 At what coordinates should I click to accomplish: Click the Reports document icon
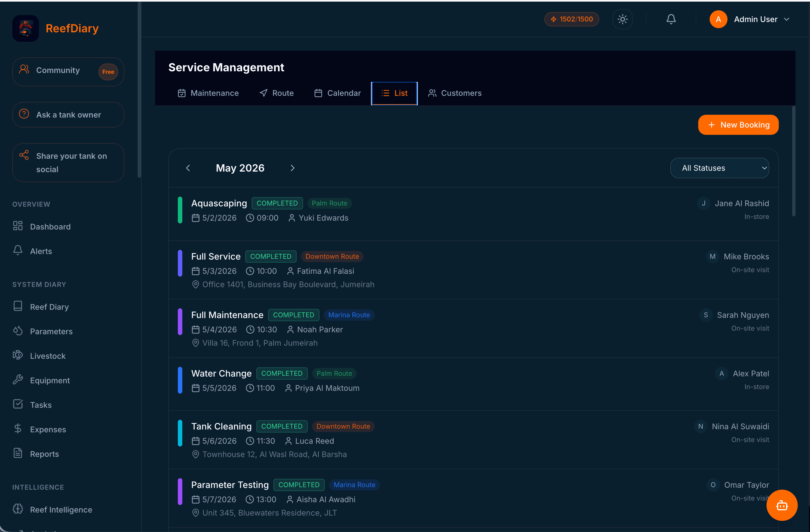[x=18, y=453]
